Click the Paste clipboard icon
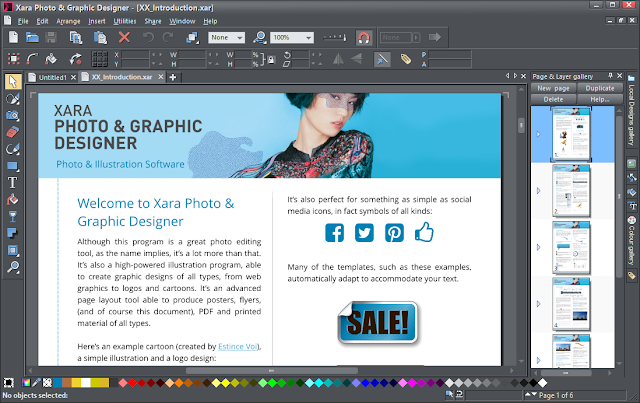 click(x=100, y=38)
